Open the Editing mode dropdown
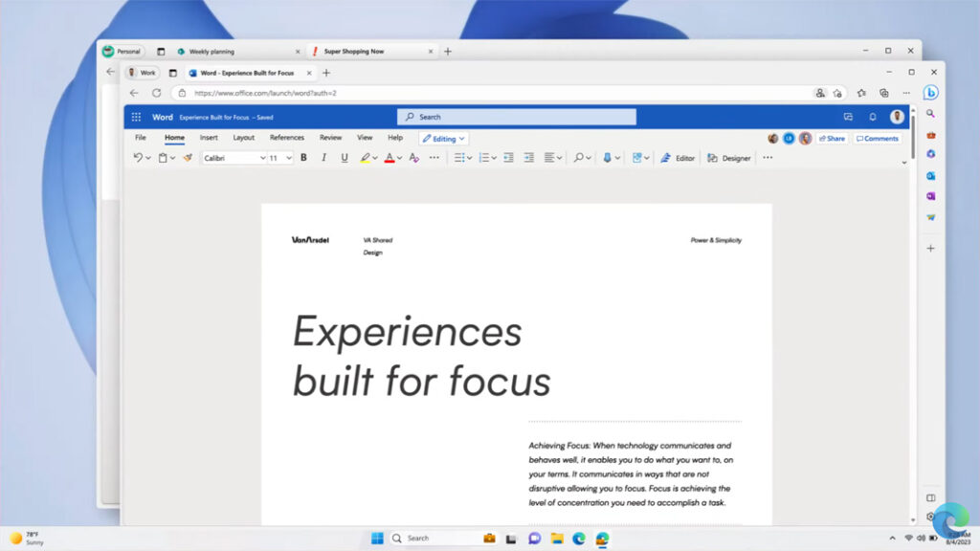 tap(443, 138)
